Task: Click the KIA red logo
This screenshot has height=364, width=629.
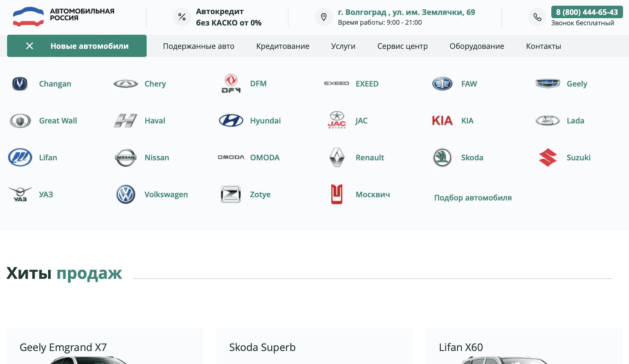Action: click(442, 120)
